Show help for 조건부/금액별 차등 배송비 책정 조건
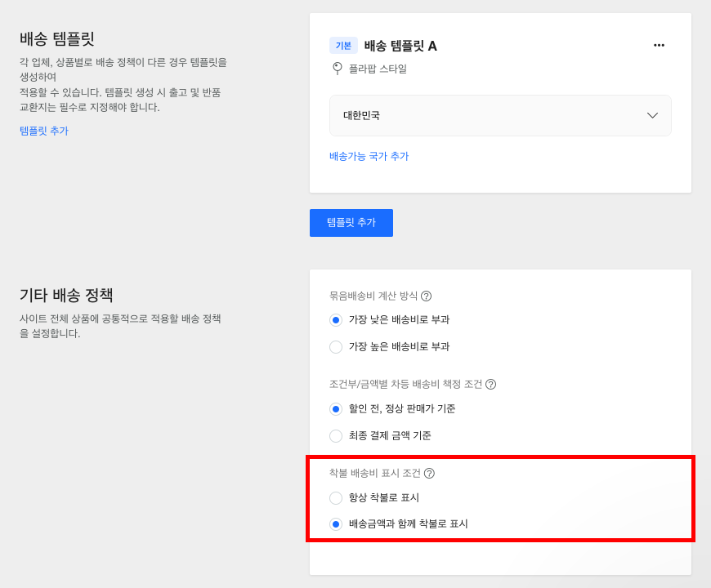The width and height of the screenshot is (711, 588). 490,384
